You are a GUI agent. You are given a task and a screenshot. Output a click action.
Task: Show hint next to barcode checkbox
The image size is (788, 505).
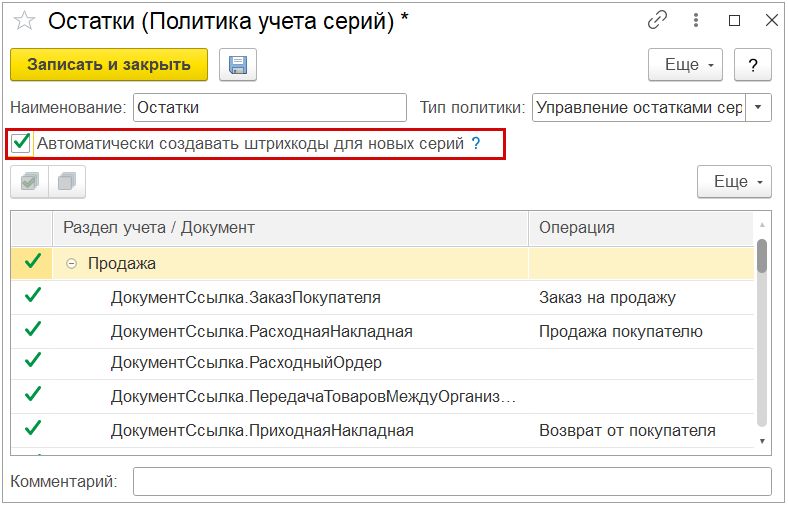(x=476, y=144)
